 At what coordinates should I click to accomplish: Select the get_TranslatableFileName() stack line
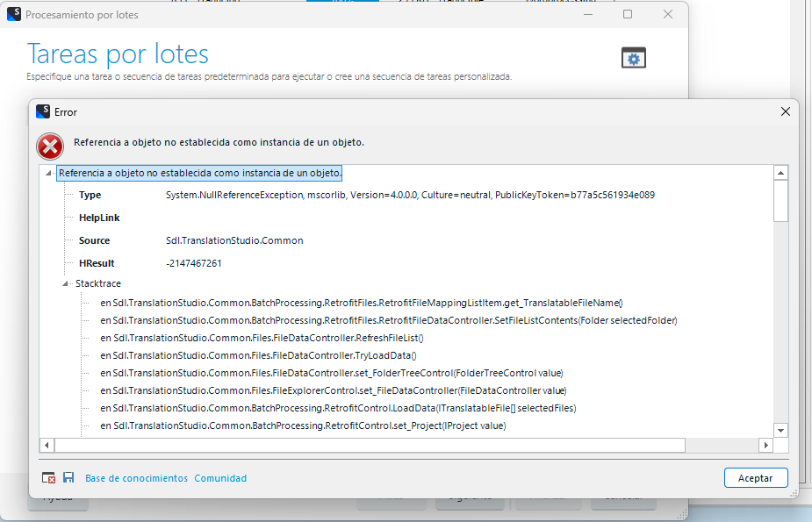click(x=362, y=303)
